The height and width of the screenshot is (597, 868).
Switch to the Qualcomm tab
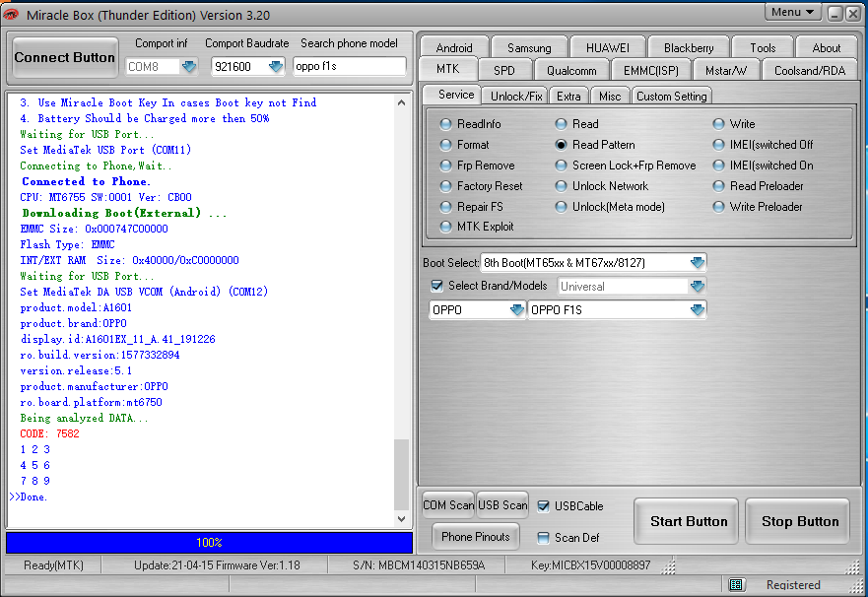tap(571, 70)
